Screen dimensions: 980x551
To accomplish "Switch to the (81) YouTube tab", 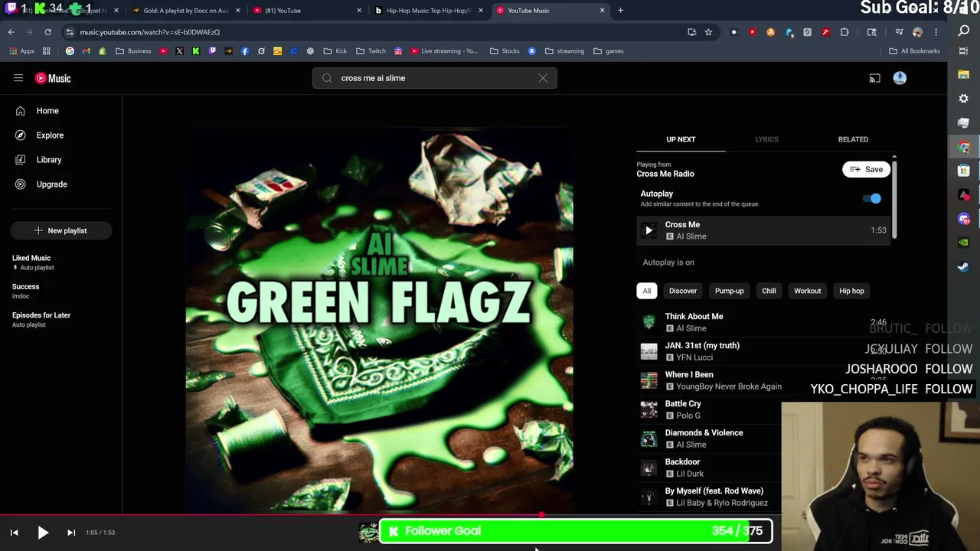I will pos(306,11).
